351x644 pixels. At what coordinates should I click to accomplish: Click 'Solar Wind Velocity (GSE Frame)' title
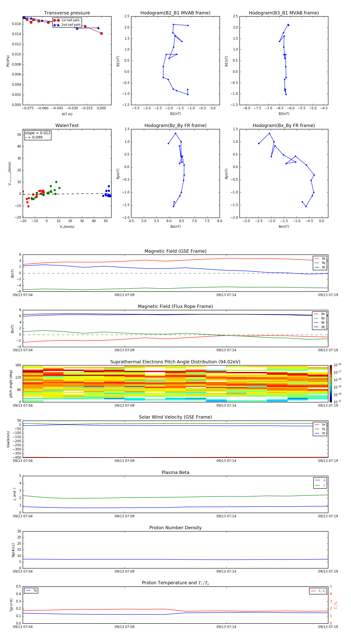point(175,417)
